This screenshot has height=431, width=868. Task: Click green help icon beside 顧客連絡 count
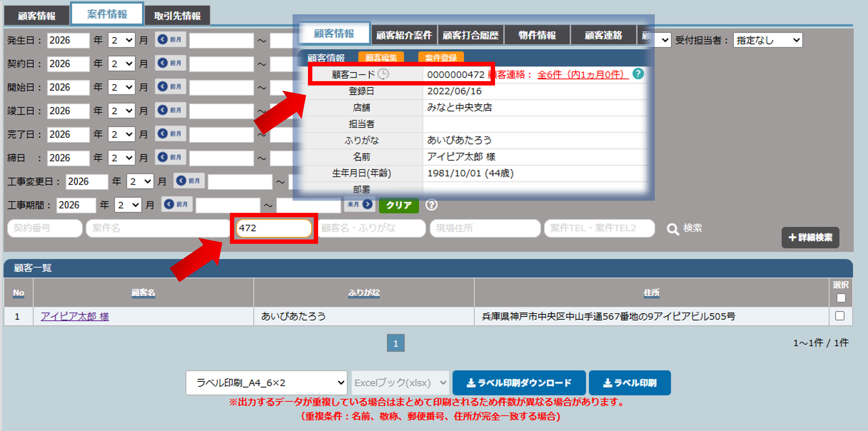[638, 74]
